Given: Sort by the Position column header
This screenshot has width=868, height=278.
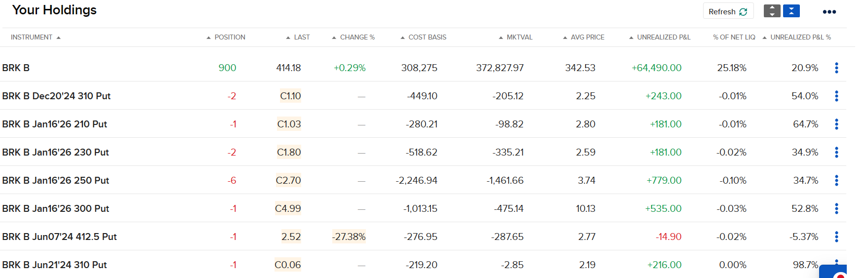Looking at the screenshot, I should tap(230, 37).
